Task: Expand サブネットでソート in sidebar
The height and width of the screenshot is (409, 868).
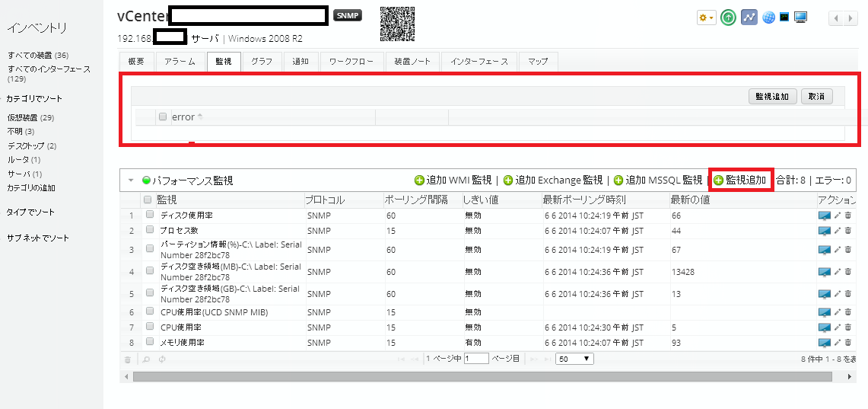Action: coord(38,238)
